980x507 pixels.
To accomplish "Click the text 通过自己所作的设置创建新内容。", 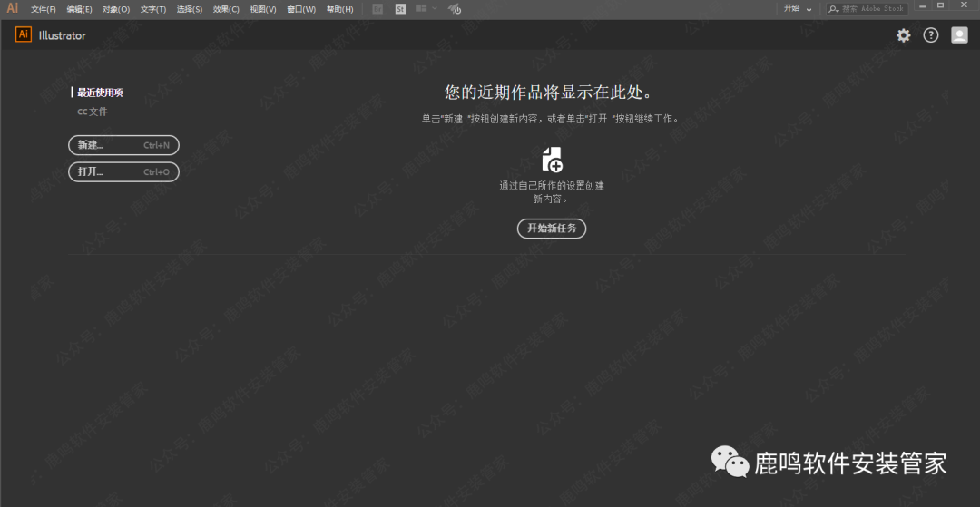I will (552, 192).
